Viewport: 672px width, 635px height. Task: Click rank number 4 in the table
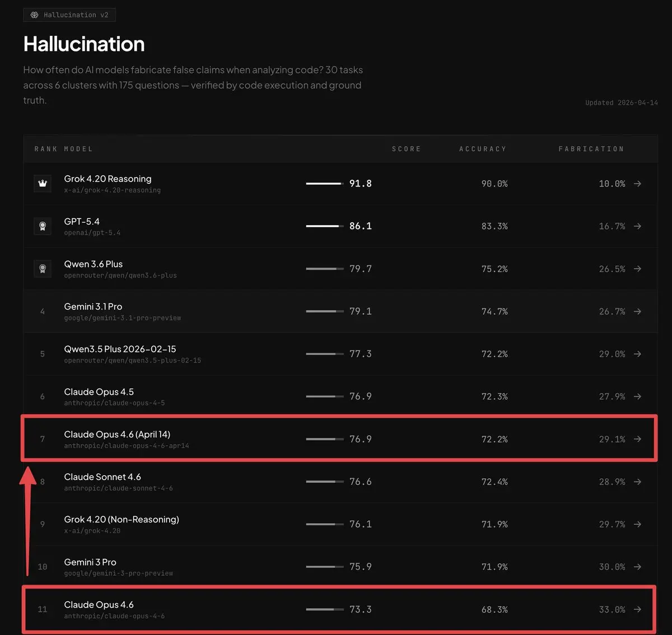[43, 311]
